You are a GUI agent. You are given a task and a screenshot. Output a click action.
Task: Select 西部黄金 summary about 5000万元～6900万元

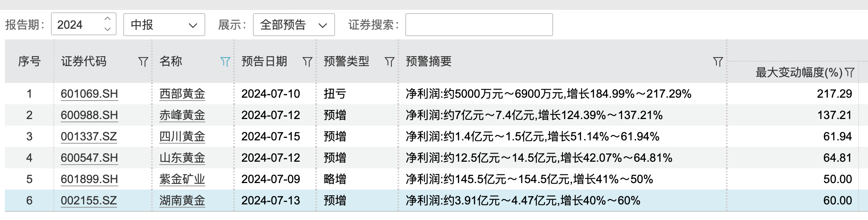549,94
